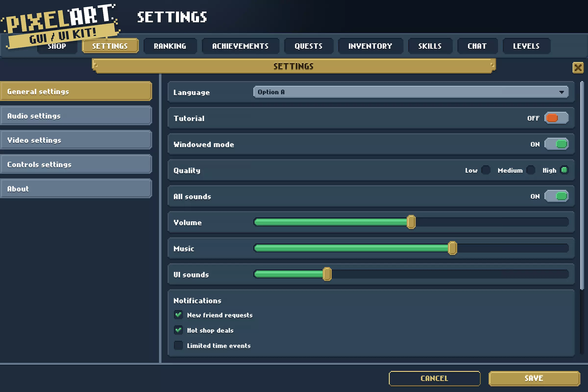Screen dimensions: 588x392
Task: Select Low quality radio button
Action: [486, 170]
